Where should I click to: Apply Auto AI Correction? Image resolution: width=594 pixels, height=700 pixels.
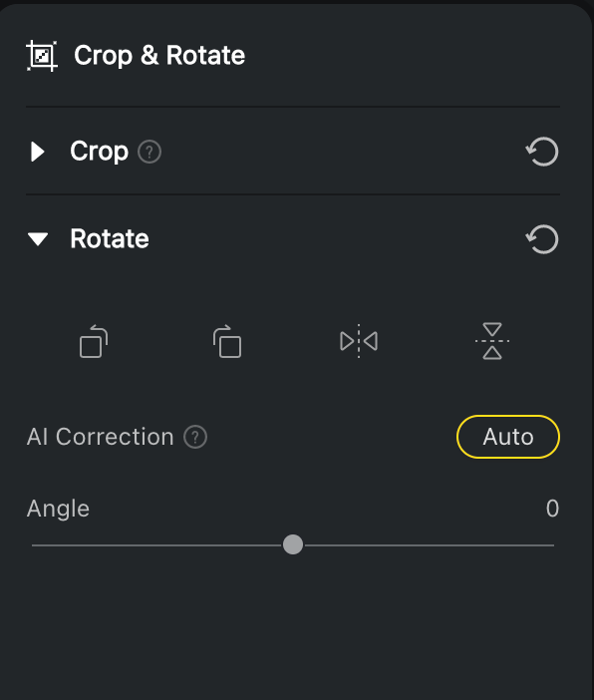click(508, 437)
